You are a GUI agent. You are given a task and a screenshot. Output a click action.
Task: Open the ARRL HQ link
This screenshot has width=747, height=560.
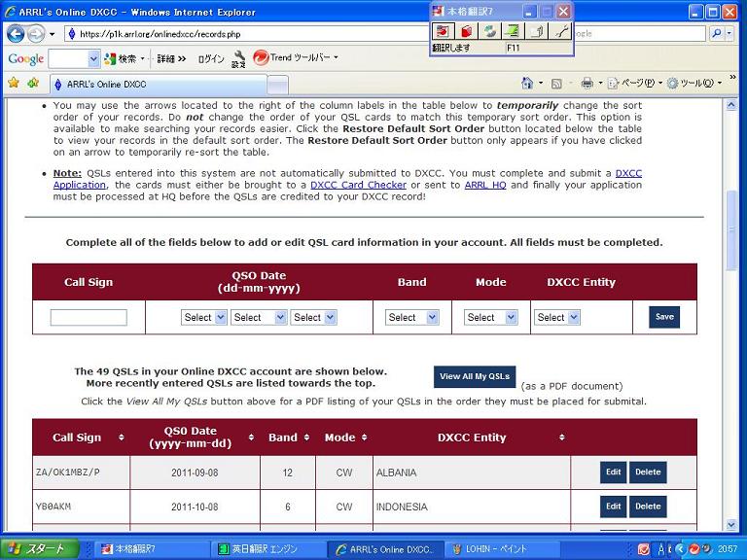485,185
